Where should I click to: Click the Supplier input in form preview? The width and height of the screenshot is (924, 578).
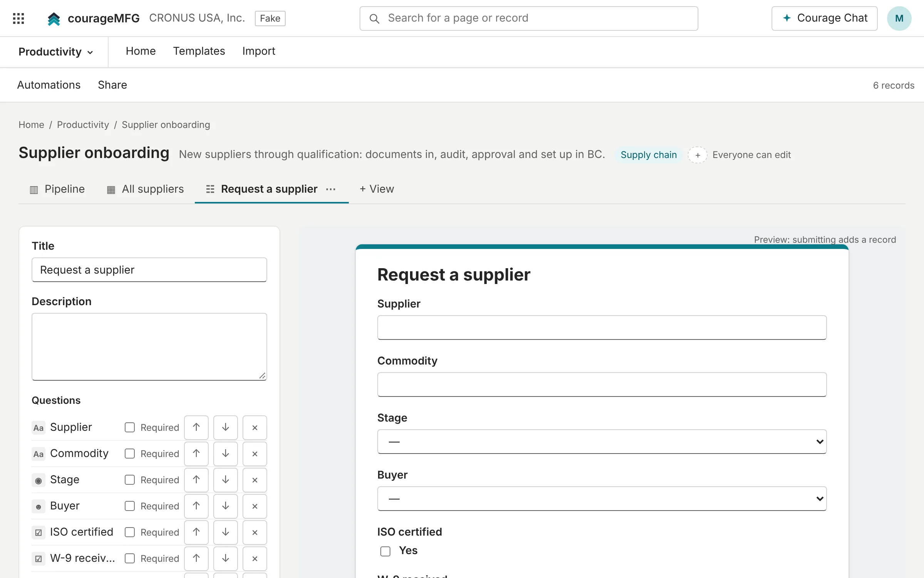(602, 328)
